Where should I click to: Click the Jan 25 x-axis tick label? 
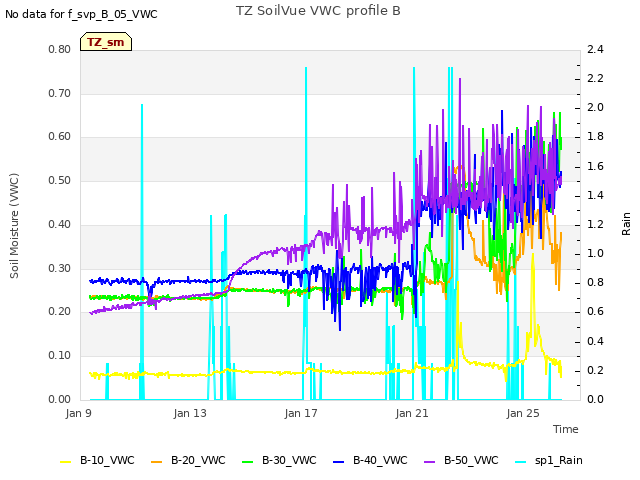click(523, 413)
